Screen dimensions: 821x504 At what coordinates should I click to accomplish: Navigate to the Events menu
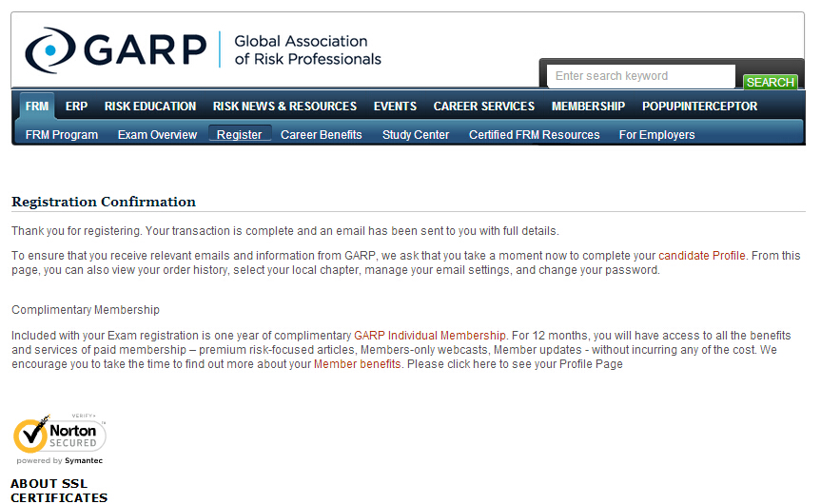point(395,107)
